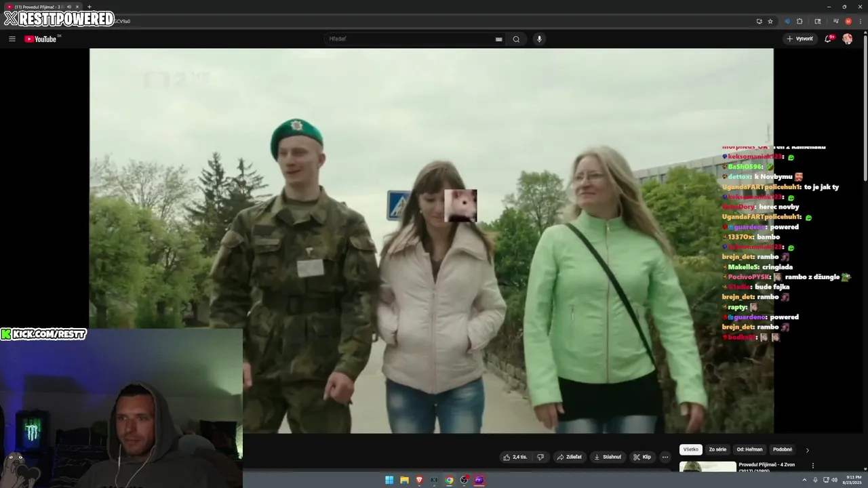This screenshot has width=868, height=488.
Task: Open the purple app on the taskbar
Action: (479, 480)
